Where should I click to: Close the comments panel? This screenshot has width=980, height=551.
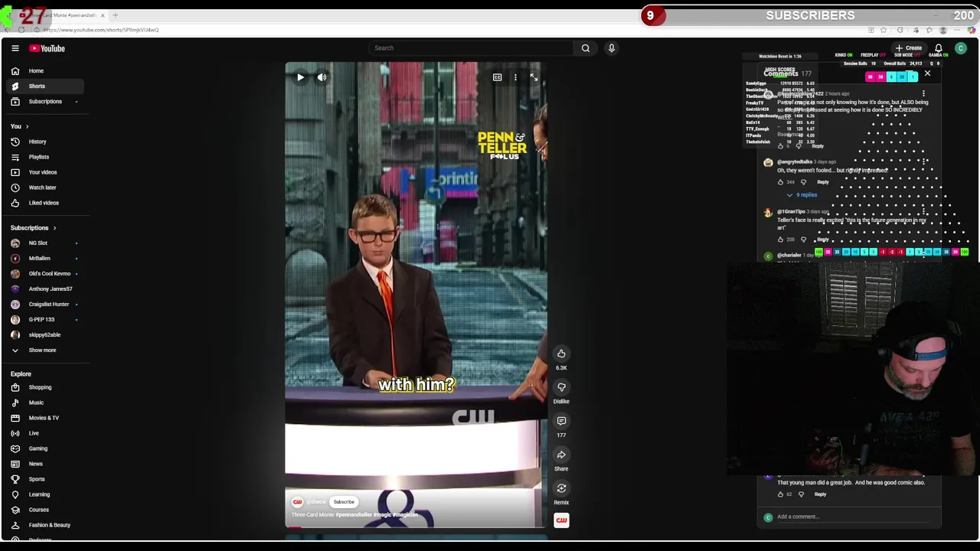[927, 74]
